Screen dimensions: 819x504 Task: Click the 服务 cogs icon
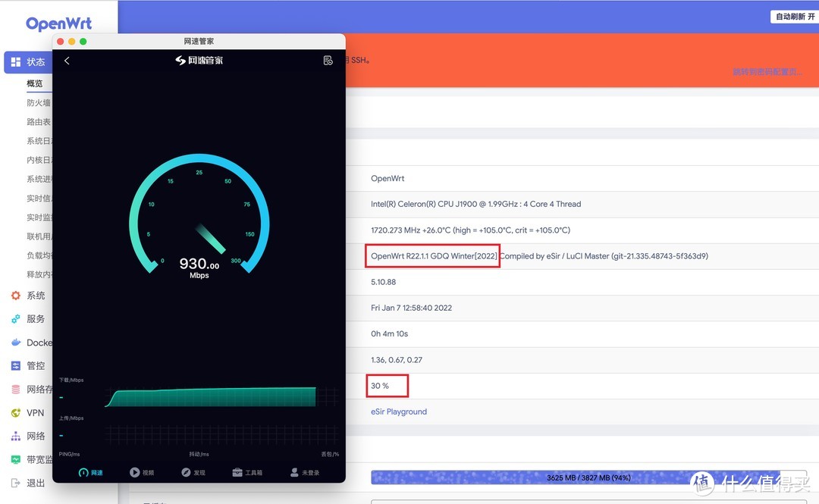(16, 318)
